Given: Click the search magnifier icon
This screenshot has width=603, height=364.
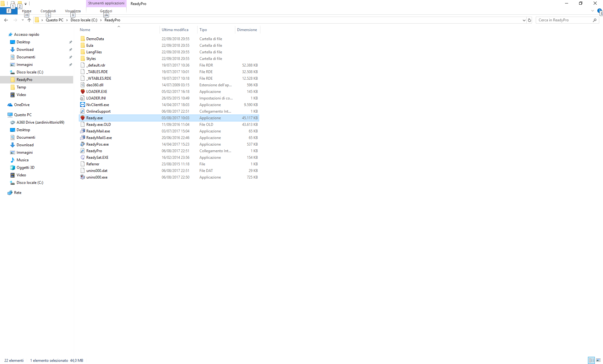Looking at the screenshot, I should (595, 20).
